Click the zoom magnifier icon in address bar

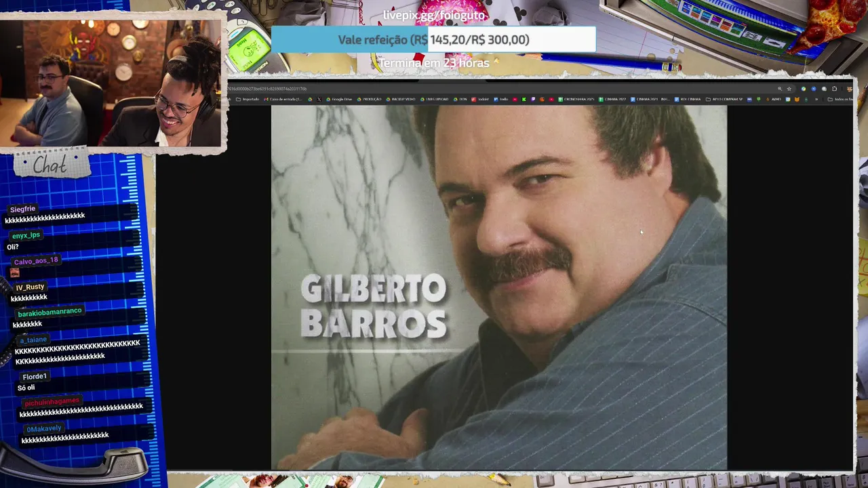click(x=780, y=89)
